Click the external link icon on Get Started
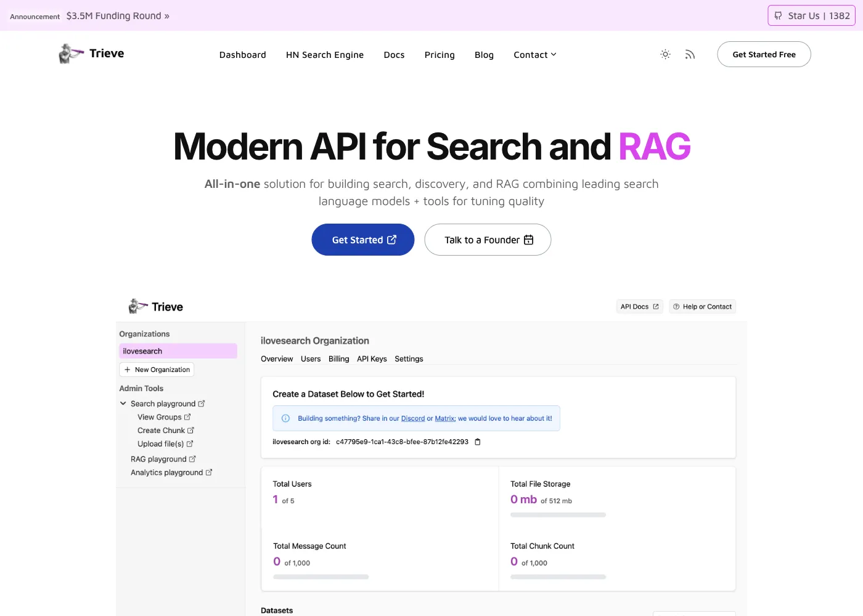863x616 pixels. point(391,240)
